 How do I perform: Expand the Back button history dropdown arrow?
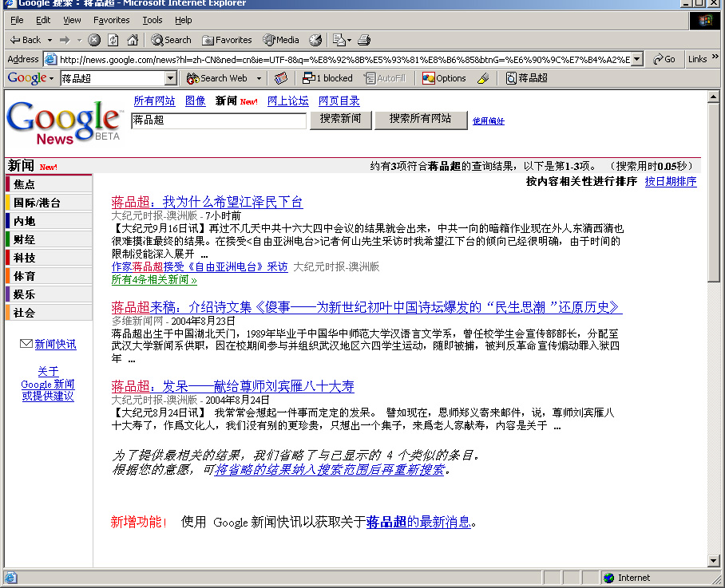click(50, 40)
